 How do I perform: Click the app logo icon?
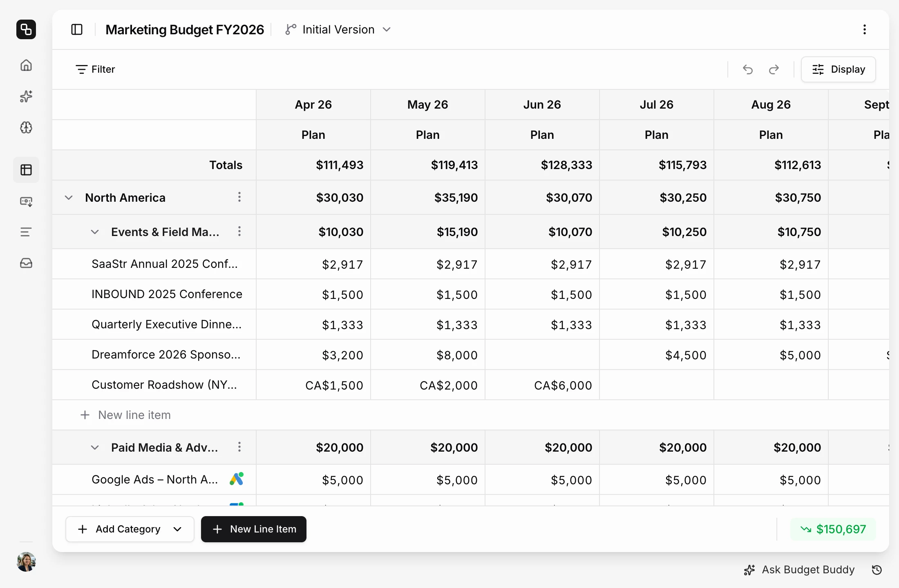click(26, 29)
